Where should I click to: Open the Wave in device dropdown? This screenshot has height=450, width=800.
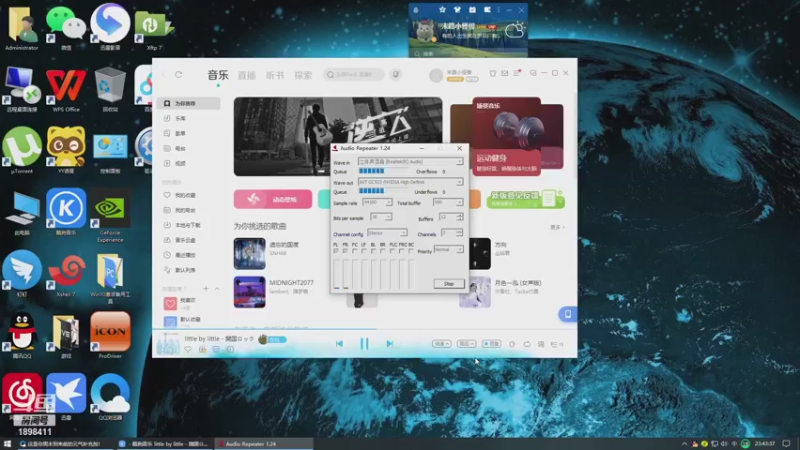tap(410, 162)
